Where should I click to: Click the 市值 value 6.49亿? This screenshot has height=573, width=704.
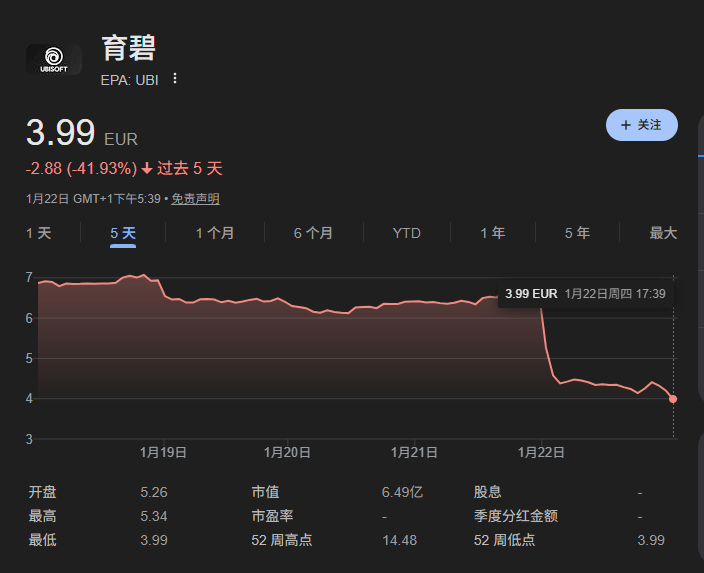(x=402, y=492)
